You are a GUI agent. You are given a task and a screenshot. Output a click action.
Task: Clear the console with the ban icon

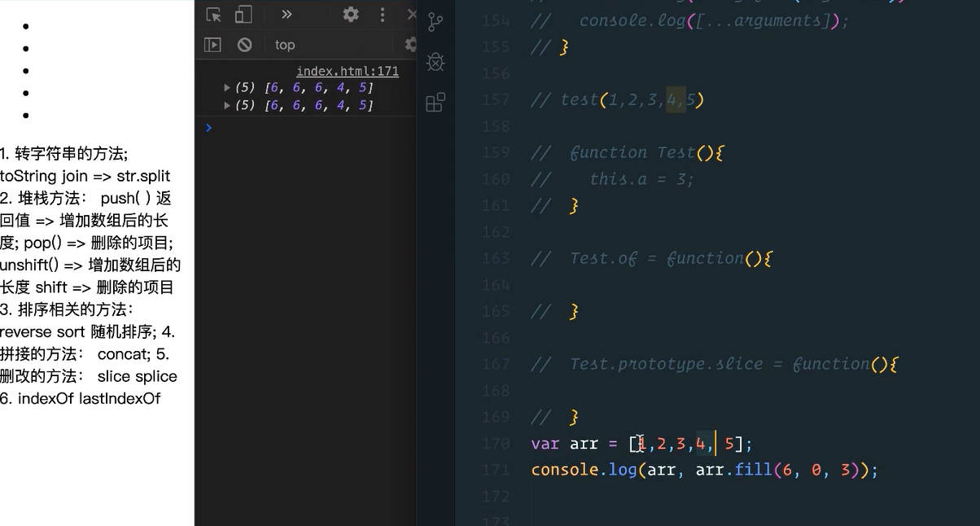point(244,45)
